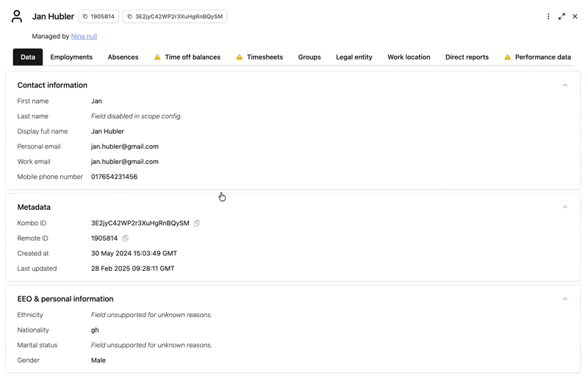Copy Kombo ID chip in the header

point(175,16)
